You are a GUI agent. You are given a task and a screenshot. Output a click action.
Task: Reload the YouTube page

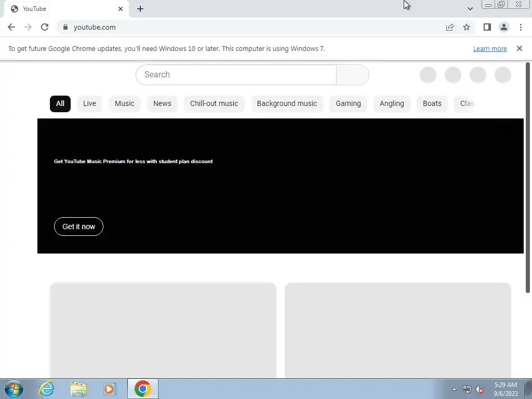click(45, 27)
